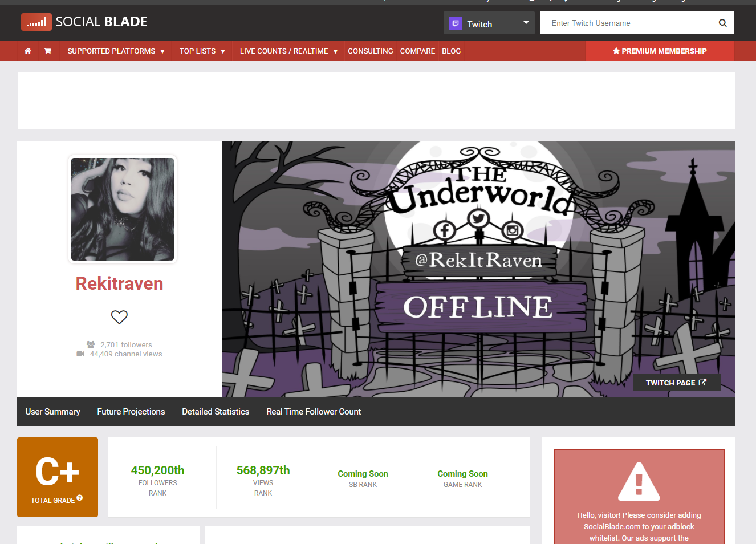Expand the Supported Platforms menu
This screenshot has height=544, width=756.
pos(116,51)
